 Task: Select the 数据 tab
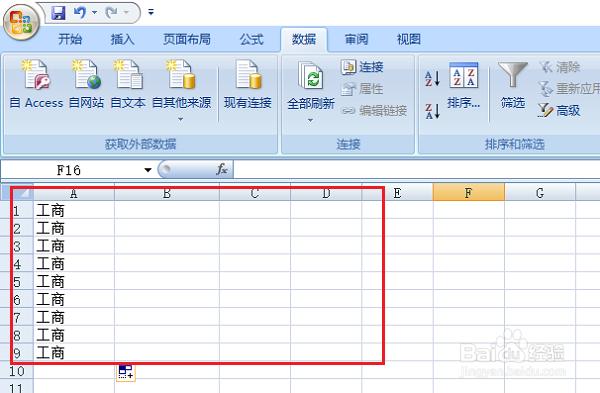tap(304, 39)
